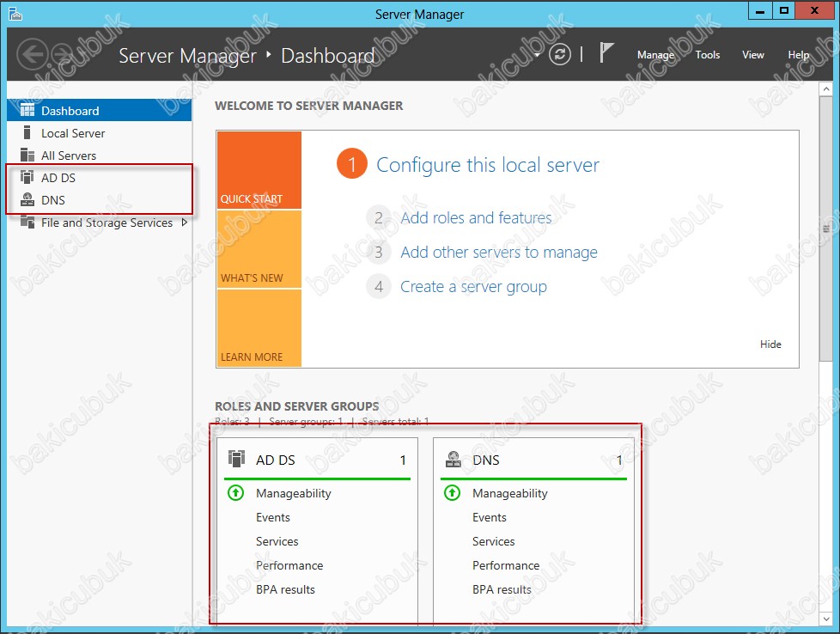Viewport: 840px width, 634px height.
Task: Open AD DS BPA results
Action: click(285, 589)
